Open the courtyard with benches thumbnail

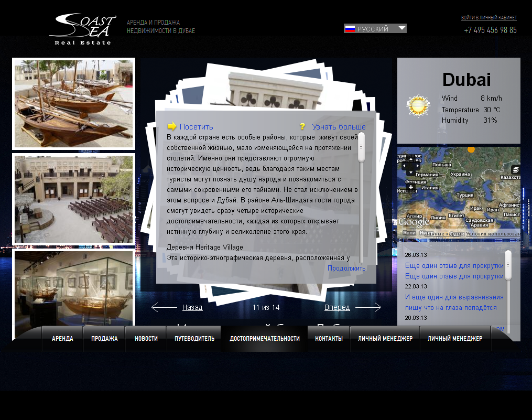[x=73, y=199]
